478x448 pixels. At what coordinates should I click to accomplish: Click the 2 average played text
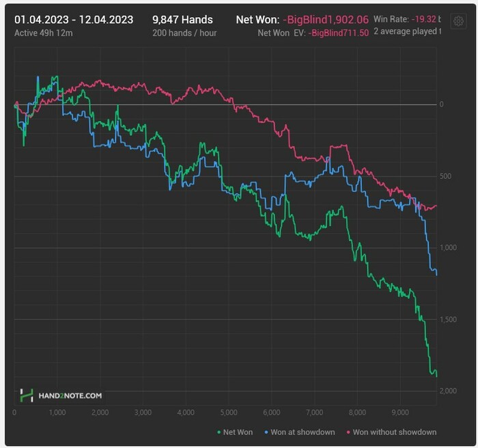coord(407,31)
